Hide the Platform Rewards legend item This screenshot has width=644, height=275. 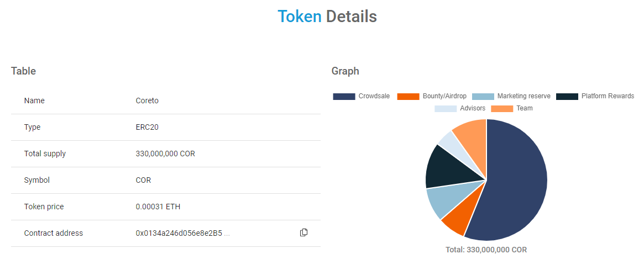point(595,96)
